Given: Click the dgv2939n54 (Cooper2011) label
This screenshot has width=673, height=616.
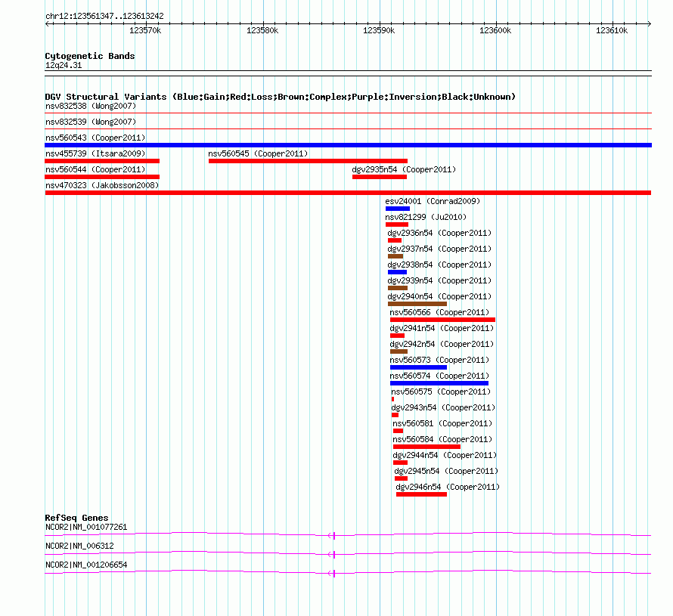Looking at the screenshot, I should click(x=439, y=280).
